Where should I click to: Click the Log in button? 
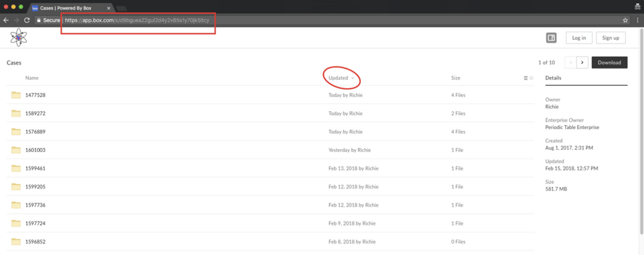click(x=579, y=38)
